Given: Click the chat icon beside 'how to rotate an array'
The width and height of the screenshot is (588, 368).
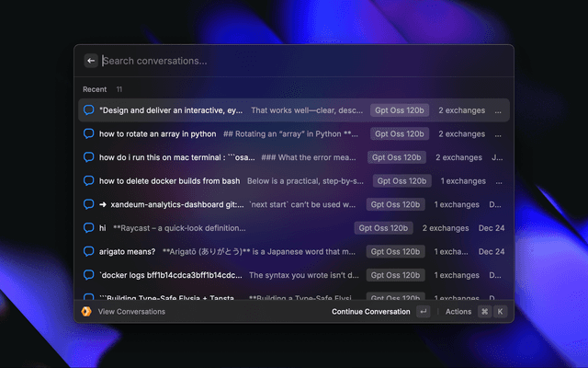Looking at the screenshot, I should tap(89, 133).
